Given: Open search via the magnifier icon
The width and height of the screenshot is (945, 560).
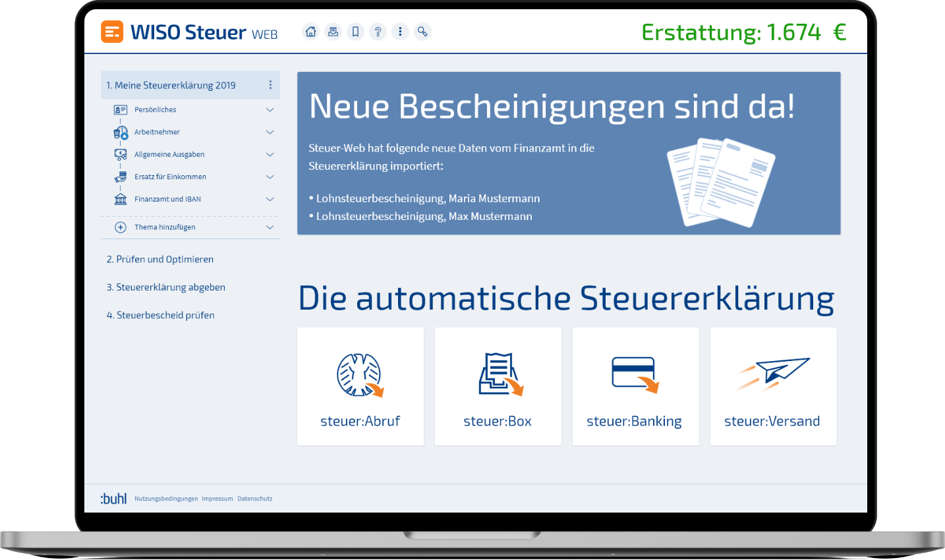Looking at the screenshot, I should tap(422, 32).
